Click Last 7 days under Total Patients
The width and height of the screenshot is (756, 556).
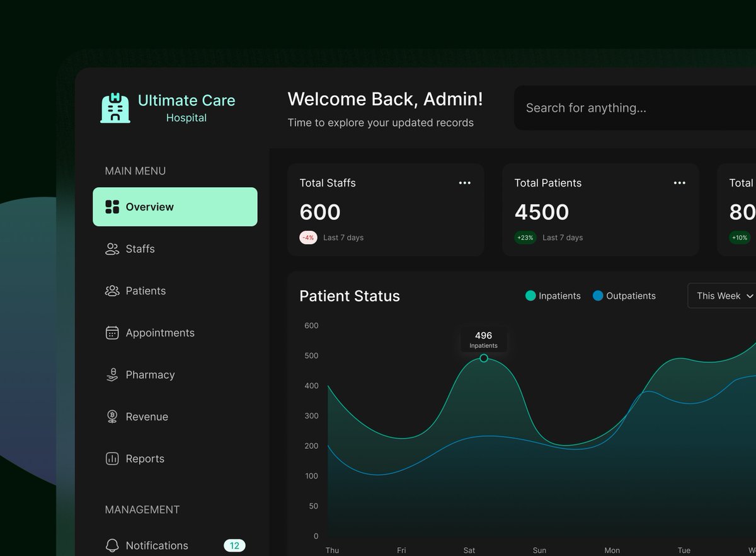click(563, 238)
